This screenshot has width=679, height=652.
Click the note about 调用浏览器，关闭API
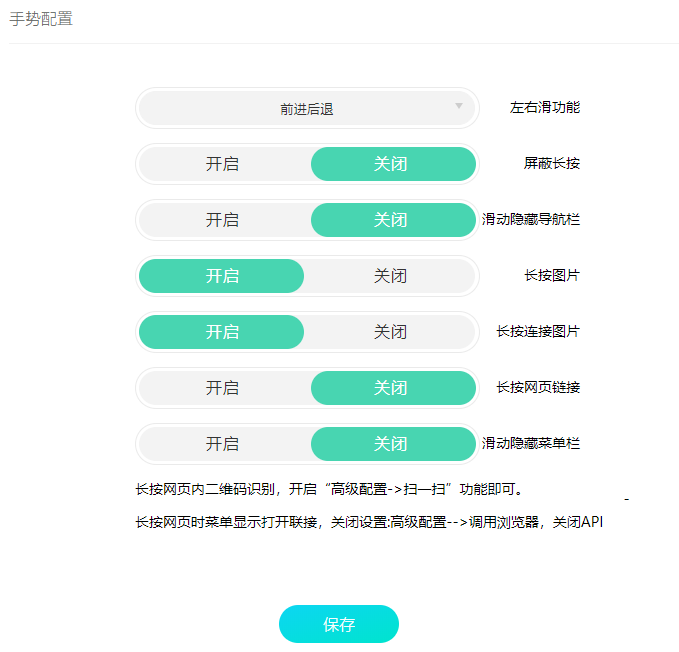tap(369, 522)
